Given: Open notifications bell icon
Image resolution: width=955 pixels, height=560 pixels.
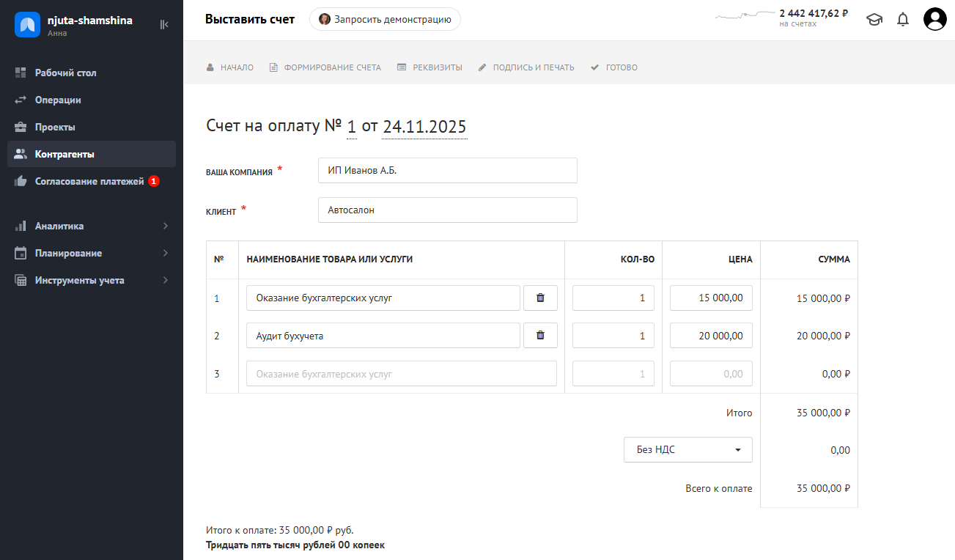Looking at the screenshot, I should point(903,20).
